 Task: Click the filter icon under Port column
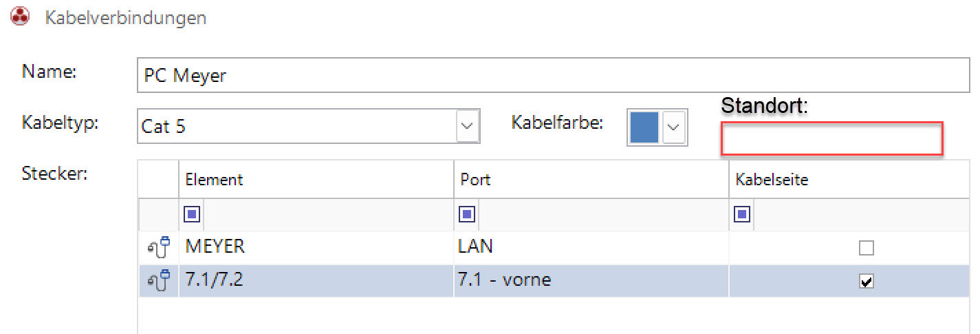[x=467, y=215]
